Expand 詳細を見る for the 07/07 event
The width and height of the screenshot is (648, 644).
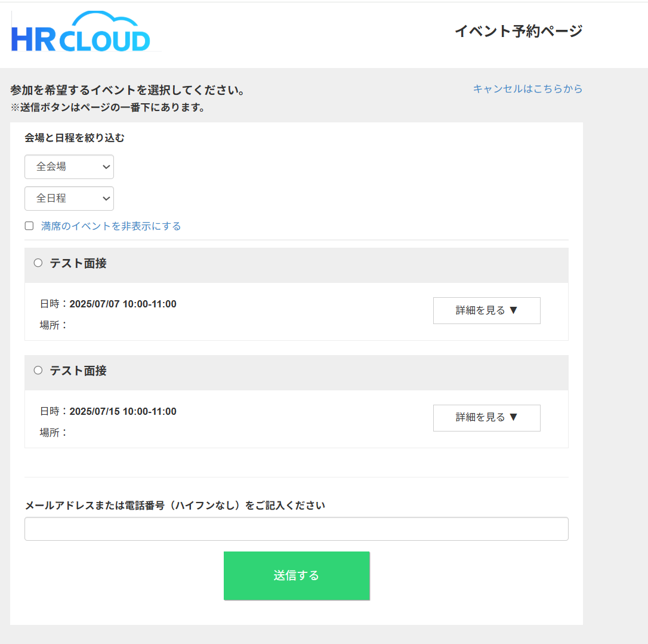tap(486, 310)
